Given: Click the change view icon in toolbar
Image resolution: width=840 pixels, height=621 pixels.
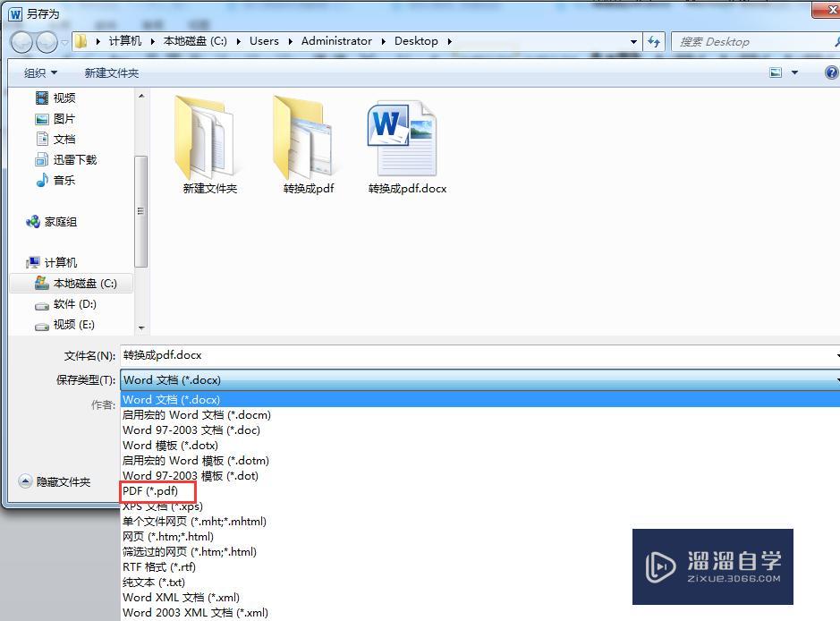Looking at the screenshot, I should [776, 72].
